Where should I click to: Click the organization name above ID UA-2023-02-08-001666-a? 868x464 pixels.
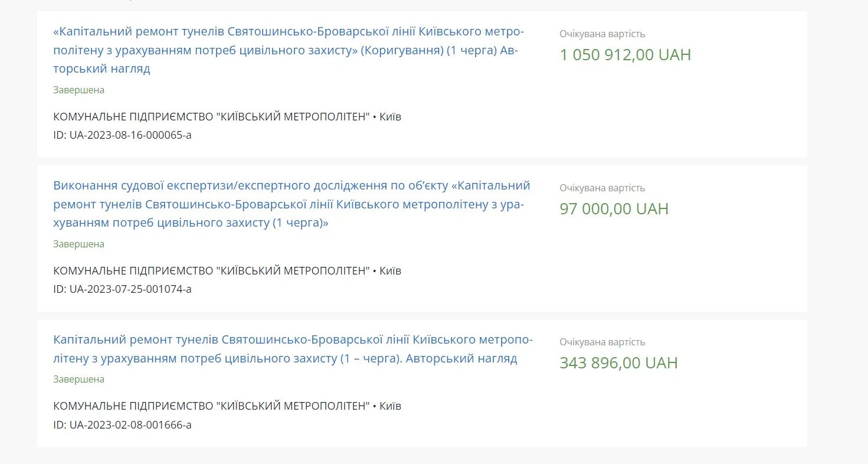pos(211,406)
